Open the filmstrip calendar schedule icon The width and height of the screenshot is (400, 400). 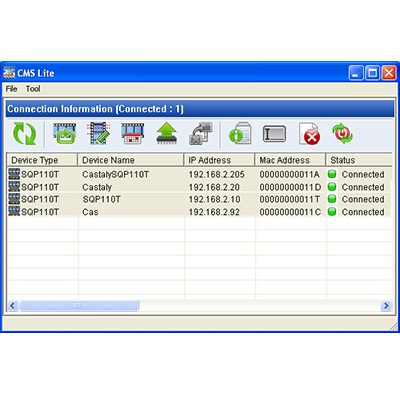point(133,134)
